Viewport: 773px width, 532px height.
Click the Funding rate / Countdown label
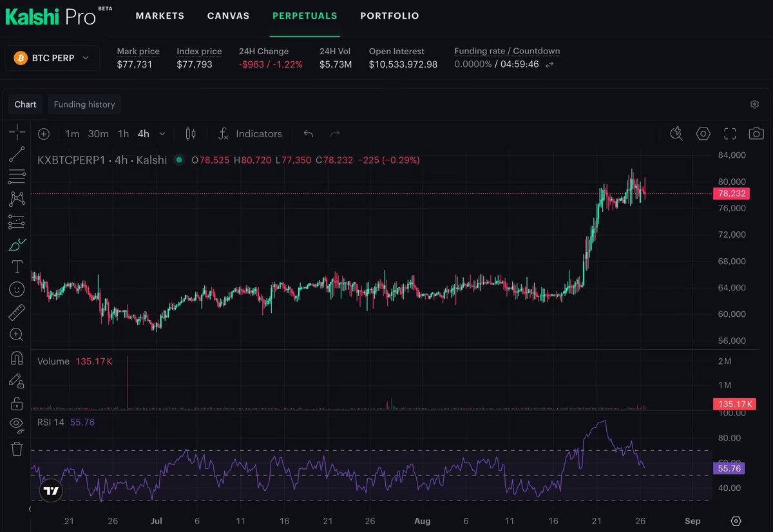click(507, 51)
